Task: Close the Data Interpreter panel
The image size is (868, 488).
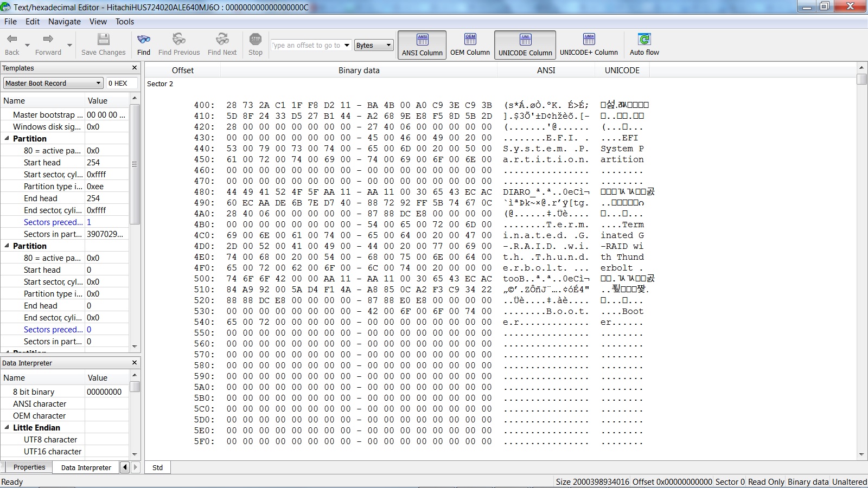Action: point(135,363)
